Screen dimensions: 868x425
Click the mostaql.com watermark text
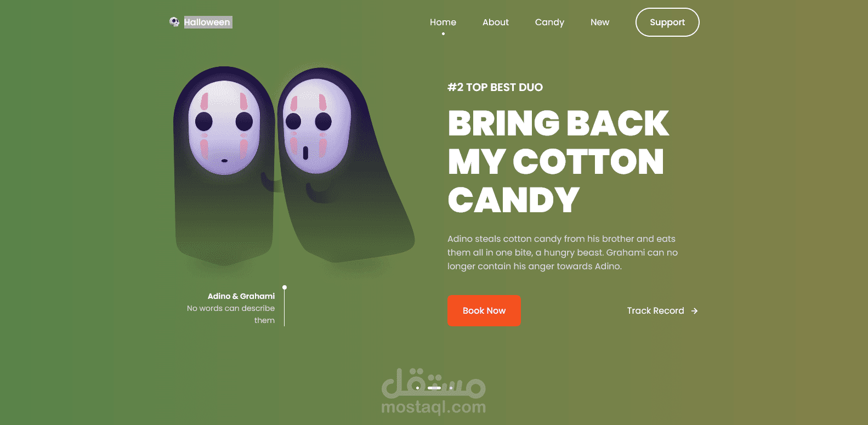point(433,407)
